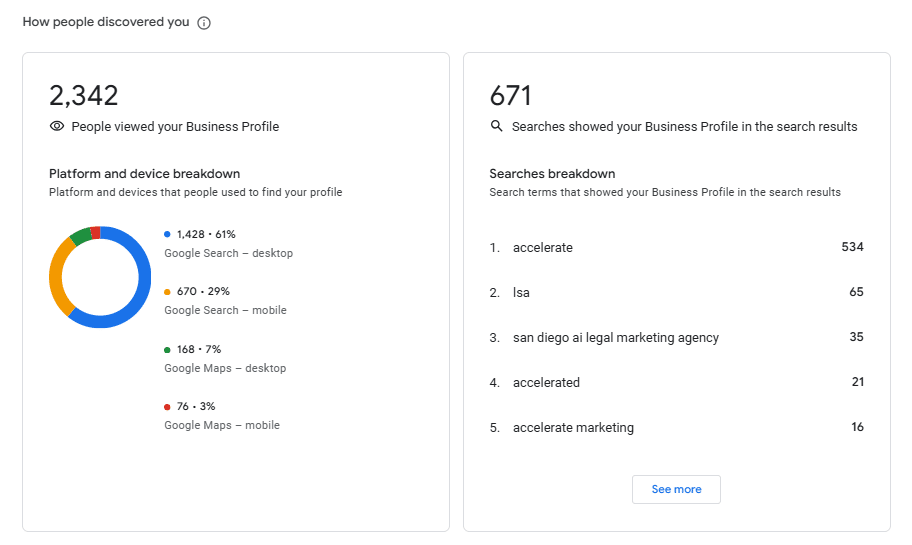The height and width of the screenshot is (545, 912).
Task: Click Platform and device breakdown heading
Action: 144,173
